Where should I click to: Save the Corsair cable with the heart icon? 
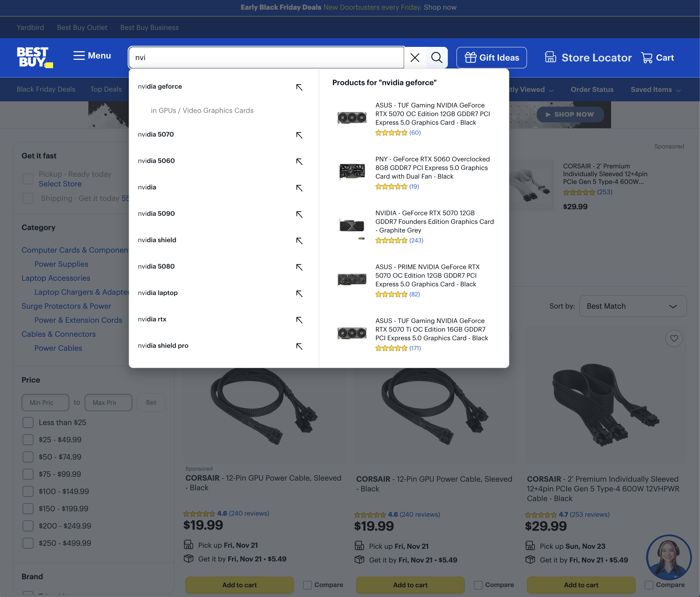pyautogui.click(x=674, y=338)
